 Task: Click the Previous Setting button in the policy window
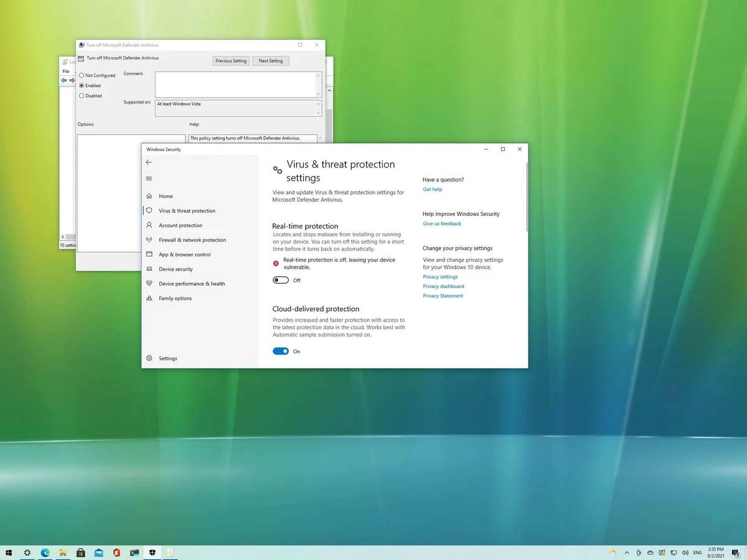pyautogui.click(x=232, y=61)
